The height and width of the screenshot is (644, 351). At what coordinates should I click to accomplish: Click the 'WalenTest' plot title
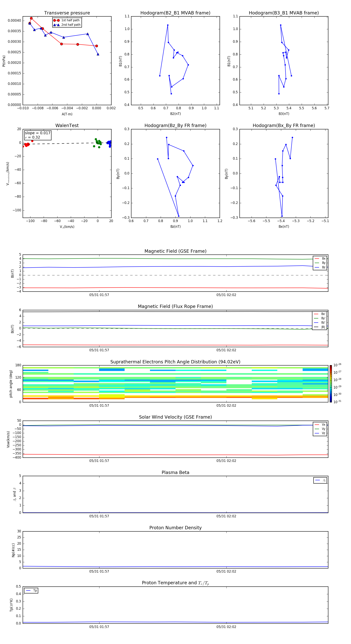[67, 125]
